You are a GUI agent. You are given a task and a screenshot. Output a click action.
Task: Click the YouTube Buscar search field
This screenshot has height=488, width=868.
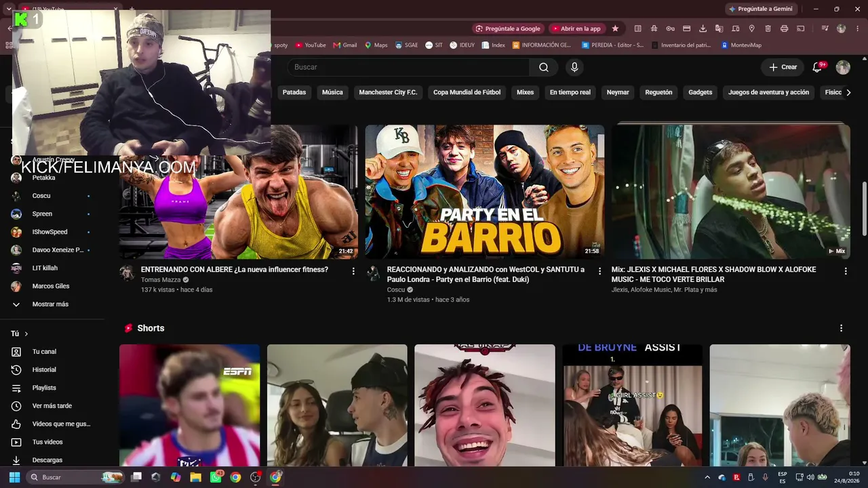click(408, 67)
